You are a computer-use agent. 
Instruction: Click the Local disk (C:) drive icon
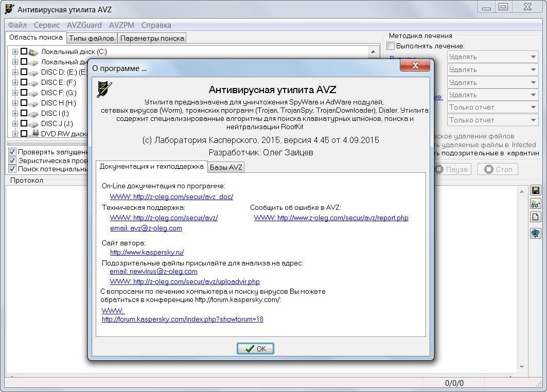33,52
